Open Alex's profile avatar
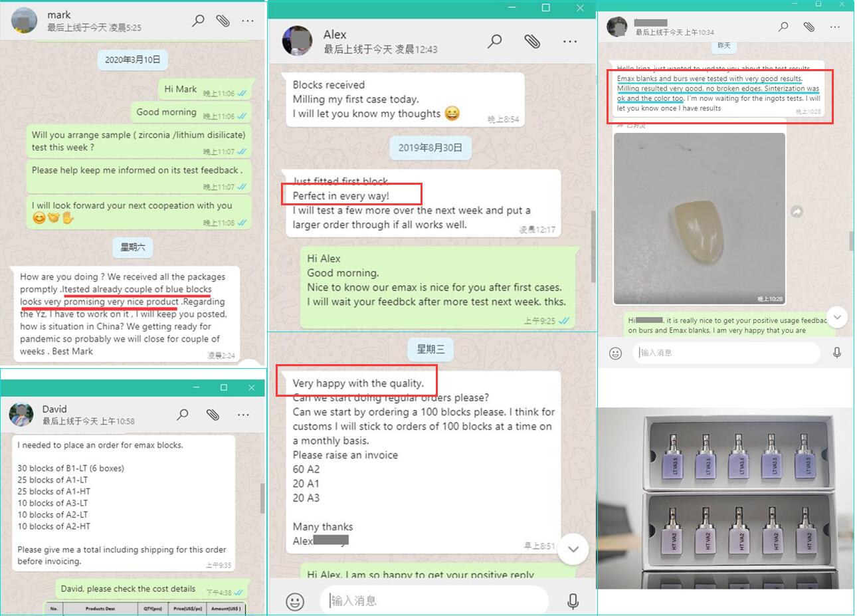Screen dimensions: 857x616 (x=297, y=41)
